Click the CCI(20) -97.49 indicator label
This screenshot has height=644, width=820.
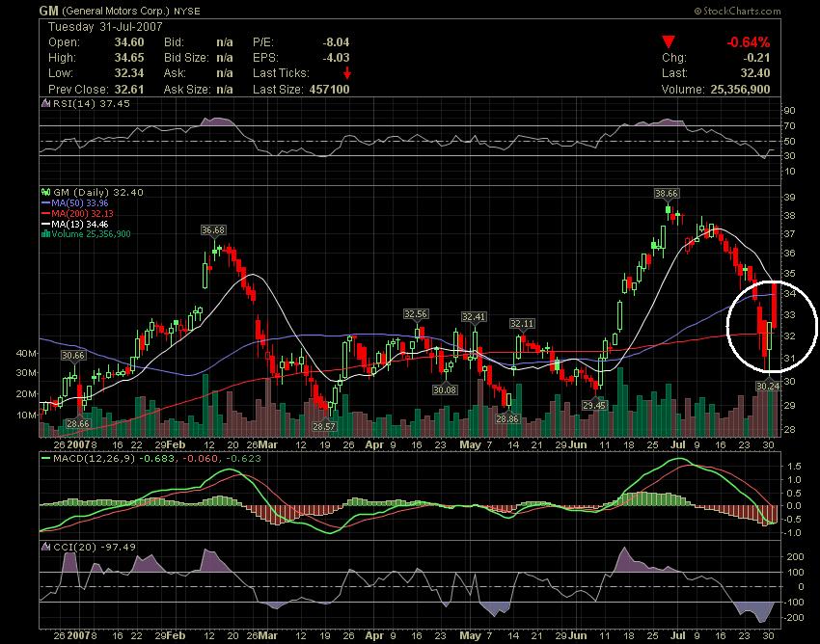[95, 547]
